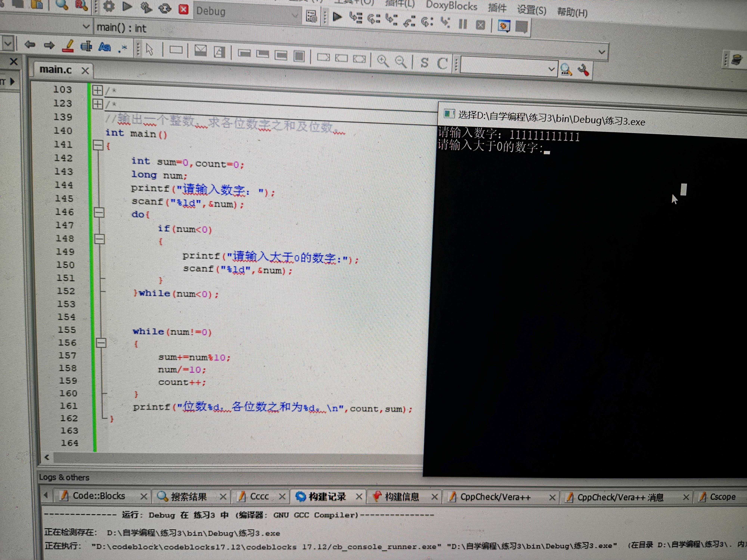Open the DoxyBlocks menu

tap(451, 5)
